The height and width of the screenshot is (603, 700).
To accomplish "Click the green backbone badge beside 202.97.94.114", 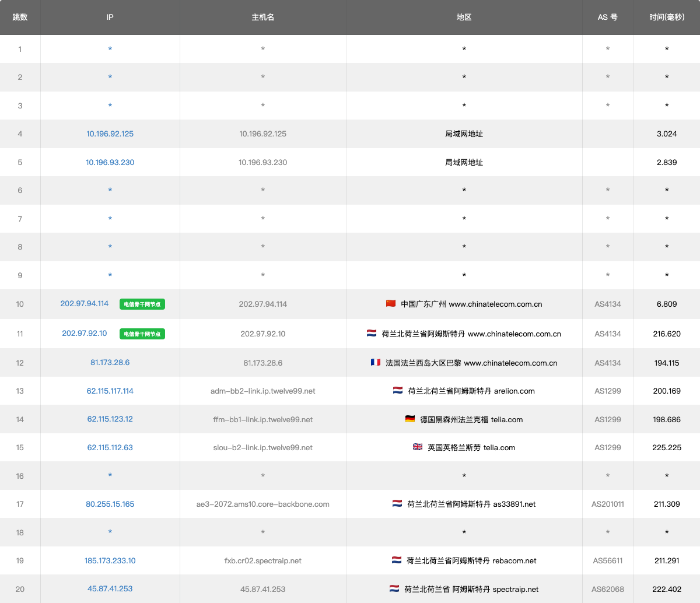I will click(x=142, y=304).
